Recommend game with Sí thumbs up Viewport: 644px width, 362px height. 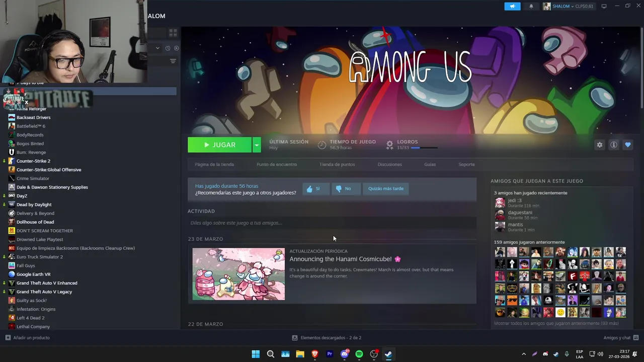pos(316,189)
